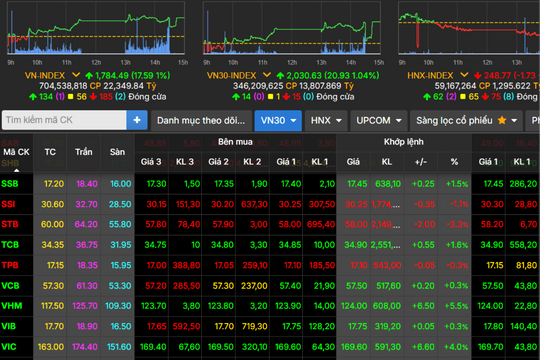The width and height of the screenshot is (540, 360).
Task: Select the VIC stock symbol
Action: click(9, 347)
